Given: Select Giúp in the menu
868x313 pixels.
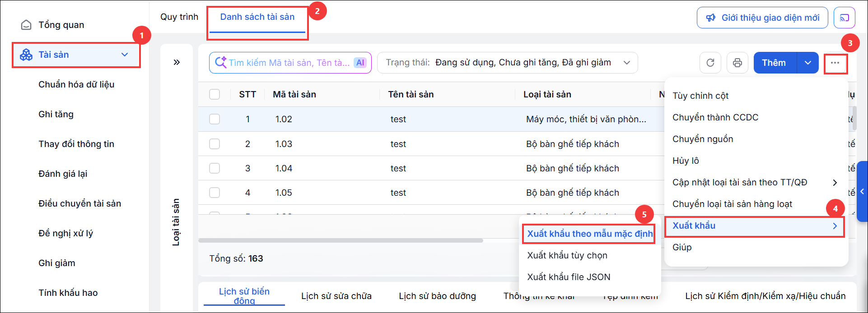Looking at the screenshot, I should (x=756, y=247).
